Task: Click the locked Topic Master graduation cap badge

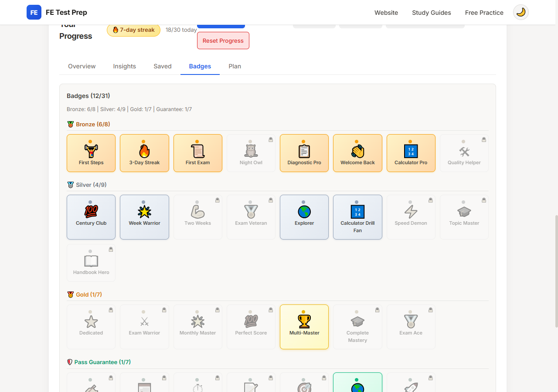Action: point(464,217)
